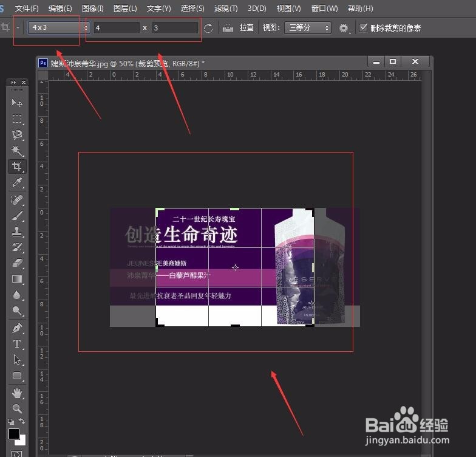476x457 pixels.
Task: Toggle Quick Mask mode
Action: coord(17,454)
